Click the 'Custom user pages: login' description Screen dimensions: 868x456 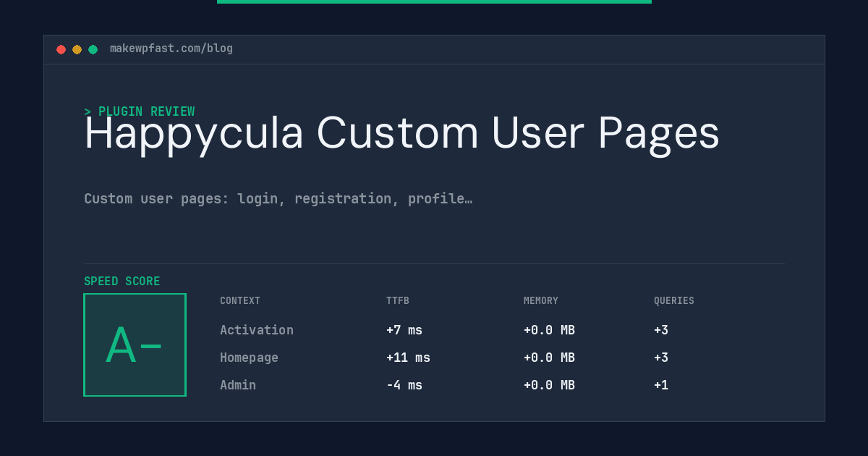(278, 198)
